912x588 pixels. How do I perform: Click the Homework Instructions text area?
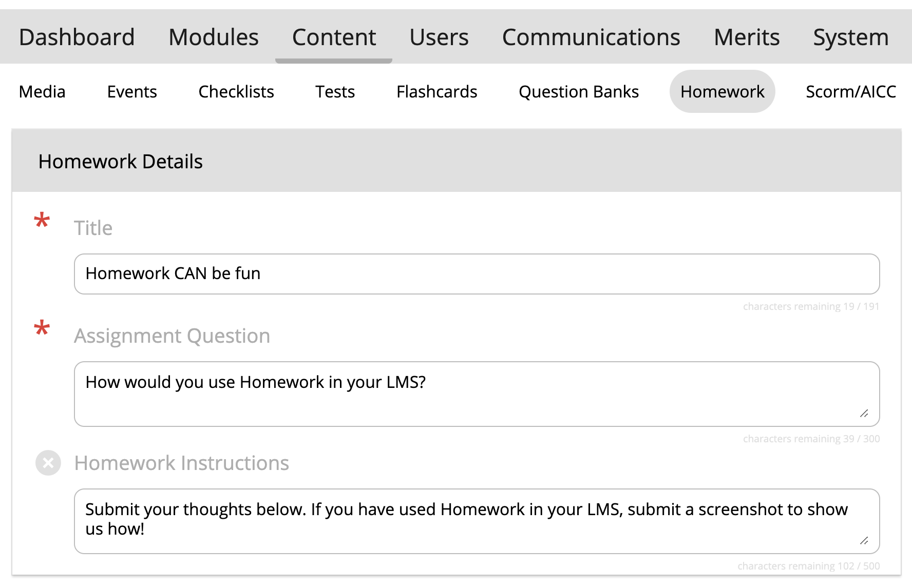point(477,521)
